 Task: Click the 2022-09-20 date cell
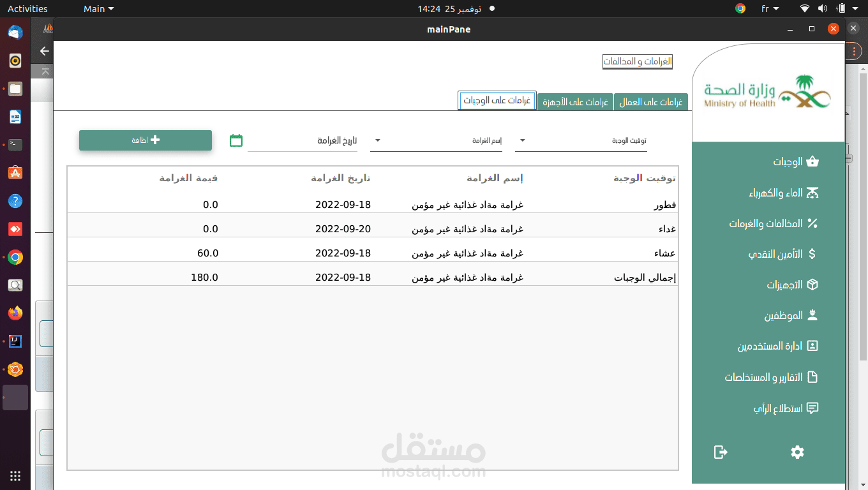pyautogui.click(x=343, y=229)
